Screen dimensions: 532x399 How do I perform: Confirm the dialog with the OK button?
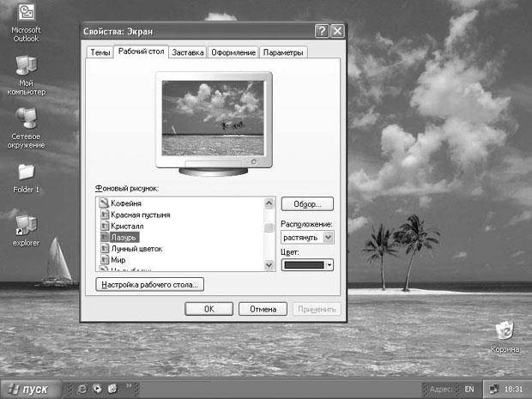coord(209,309)
